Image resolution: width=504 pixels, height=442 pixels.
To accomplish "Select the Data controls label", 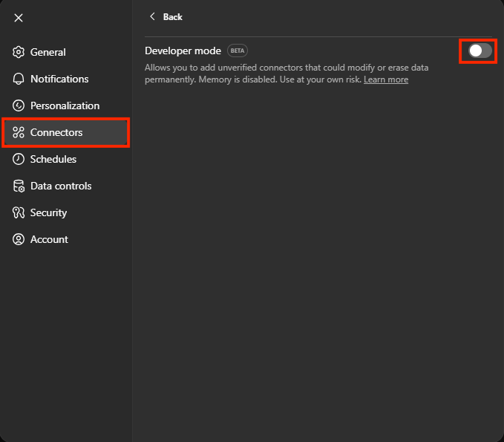I will pyautogui.click(x=61, y=186).
